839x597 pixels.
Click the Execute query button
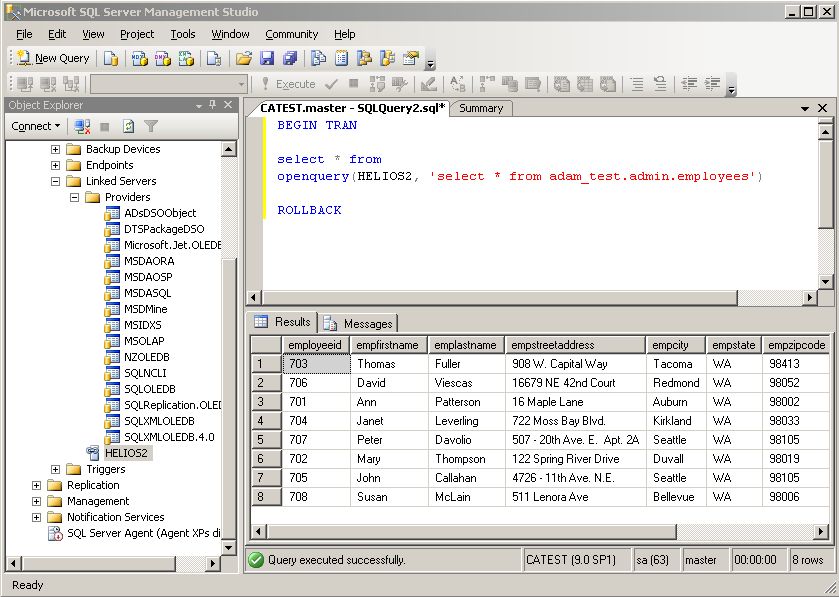[x=288, y=84]
